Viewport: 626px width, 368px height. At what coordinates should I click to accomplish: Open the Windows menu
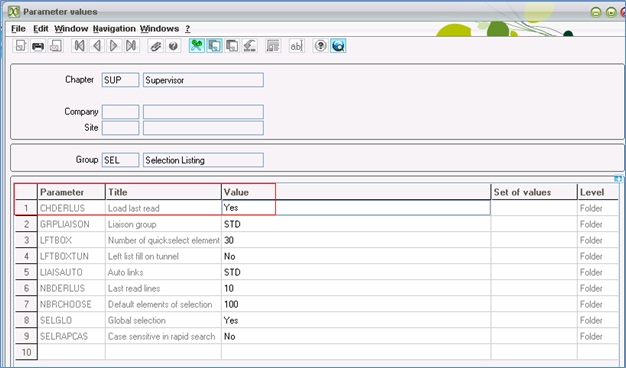(x=159, y=29)
